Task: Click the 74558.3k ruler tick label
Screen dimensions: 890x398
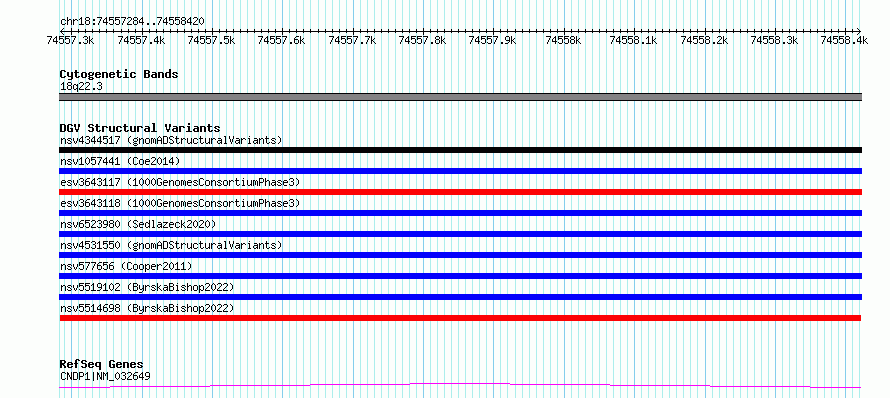Action: point(774,40)
